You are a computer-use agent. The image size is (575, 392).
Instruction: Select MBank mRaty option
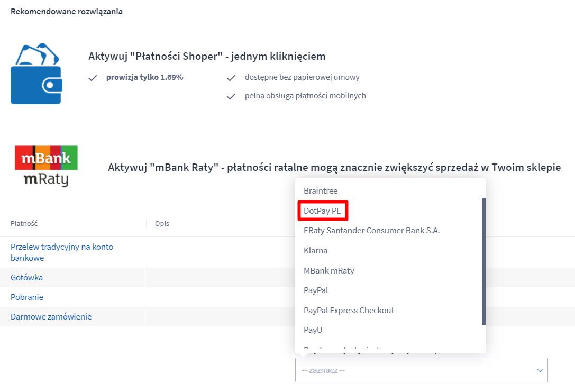pyautogui.click(x=329, y=271)
